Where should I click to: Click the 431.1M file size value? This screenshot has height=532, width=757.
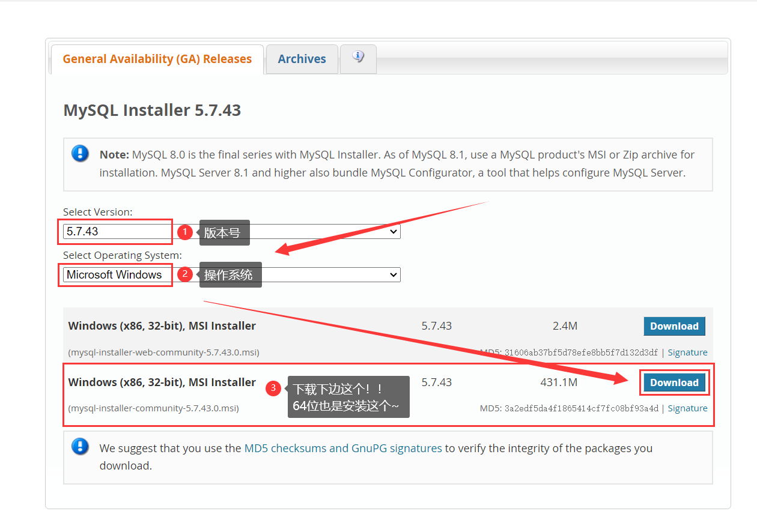tap(559, 382)
